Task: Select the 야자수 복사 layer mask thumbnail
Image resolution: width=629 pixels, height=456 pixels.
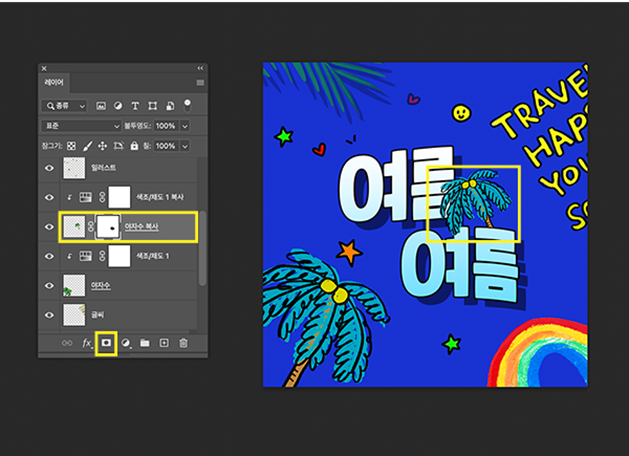Action: pos(108,227)
